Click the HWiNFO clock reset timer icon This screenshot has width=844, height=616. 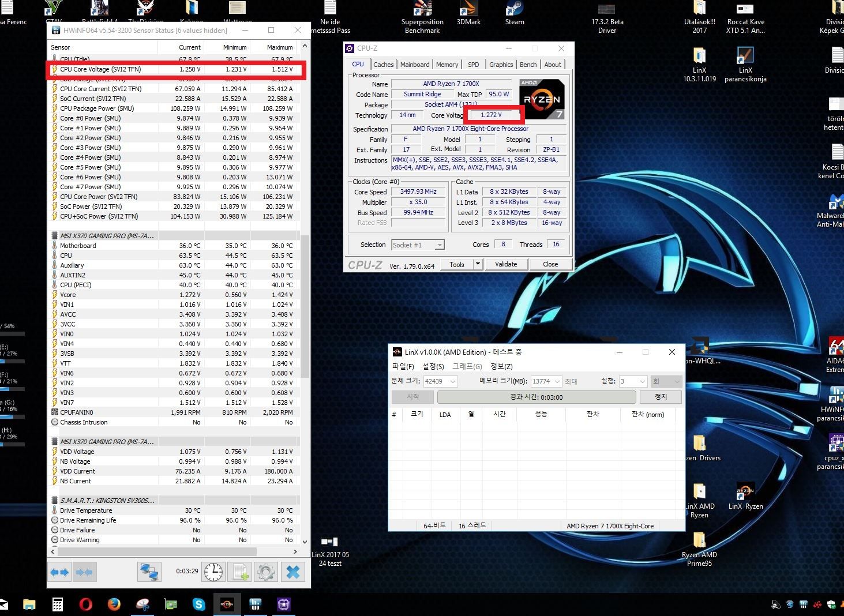[213, 572]
